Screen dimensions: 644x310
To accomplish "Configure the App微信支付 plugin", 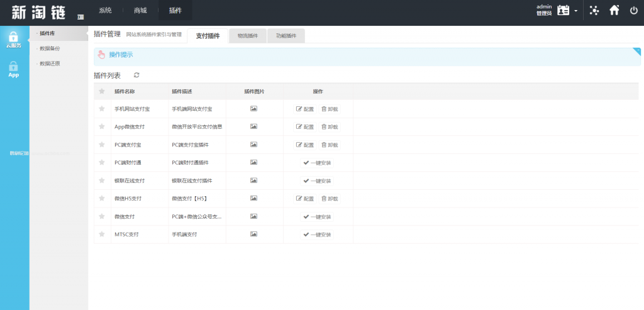I will (305, 127).
